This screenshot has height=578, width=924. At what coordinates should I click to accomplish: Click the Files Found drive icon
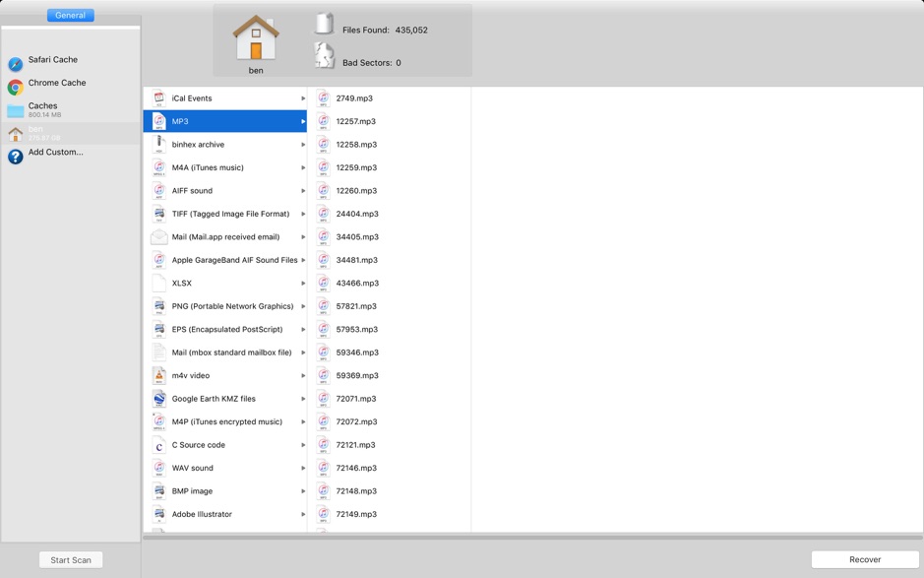[324, 24]
